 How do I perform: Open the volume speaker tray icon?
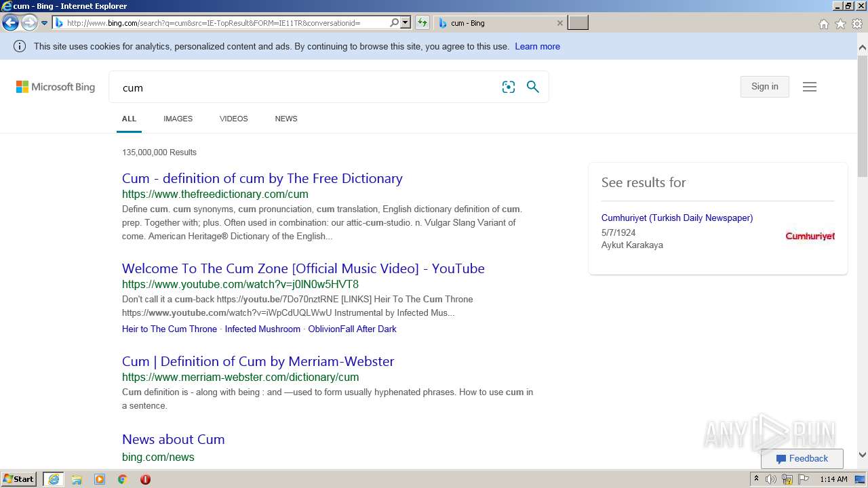tap(771, 479)
